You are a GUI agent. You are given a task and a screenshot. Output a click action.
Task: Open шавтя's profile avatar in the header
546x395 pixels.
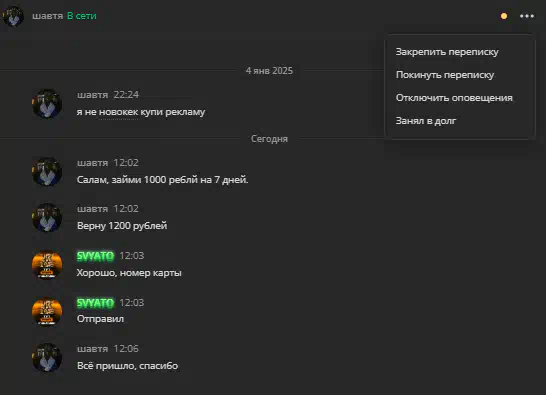(x=13, y=16)
